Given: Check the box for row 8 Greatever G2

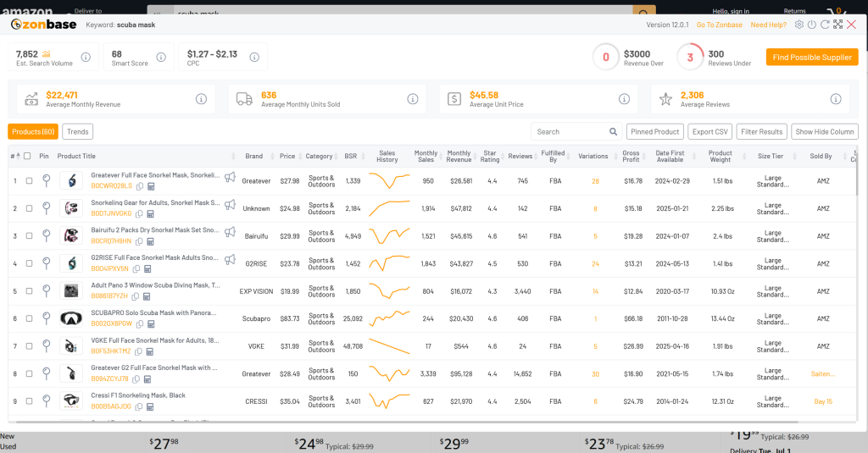Looking at the screenshot, I should click(30, 373).
